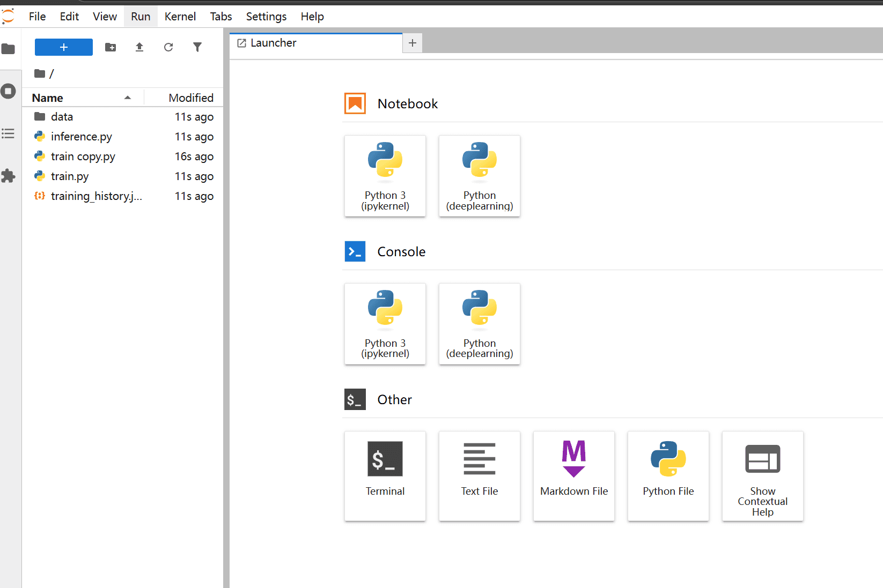Sort files by Modified column
Image resolution: width=883 pixels, height=588 pixels.
pos(190,98)
